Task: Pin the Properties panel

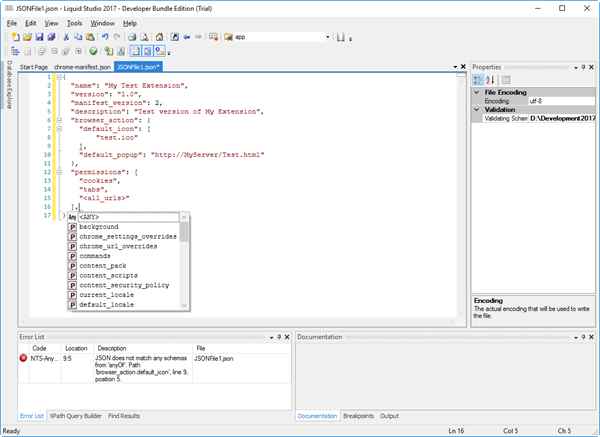Action: [583, 67]
